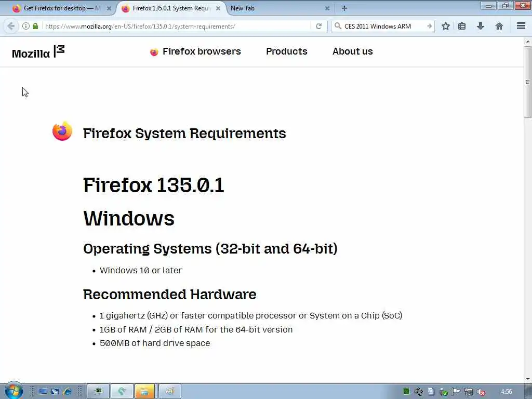
Task: Open the fourth taskbar app button
Action: (170, 392)
